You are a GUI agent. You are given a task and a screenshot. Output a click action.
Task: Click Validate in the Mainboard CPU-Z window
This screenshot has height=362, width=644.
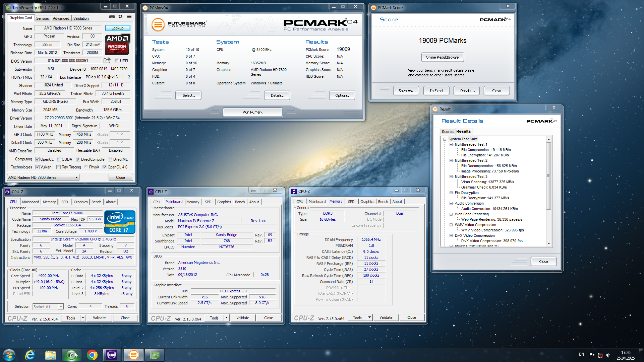coord(243,318)
